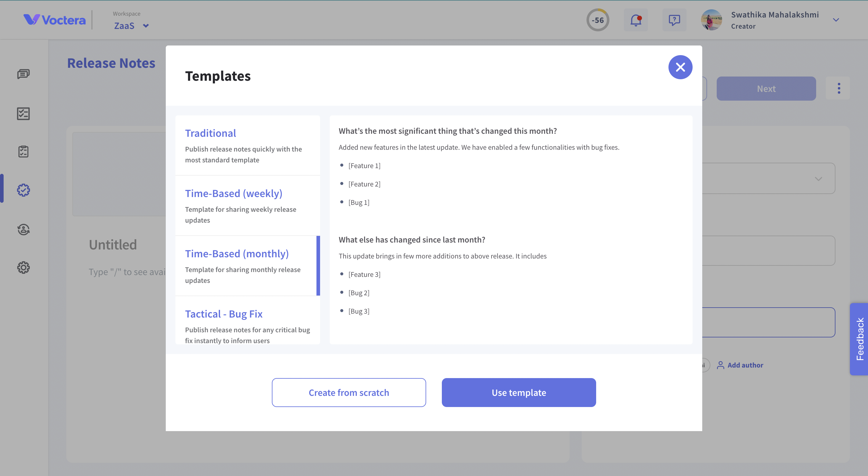Click the [Feature 1] bullet in the preview
The width and height of the screenshot is (868, 476).
pos(364,166)
